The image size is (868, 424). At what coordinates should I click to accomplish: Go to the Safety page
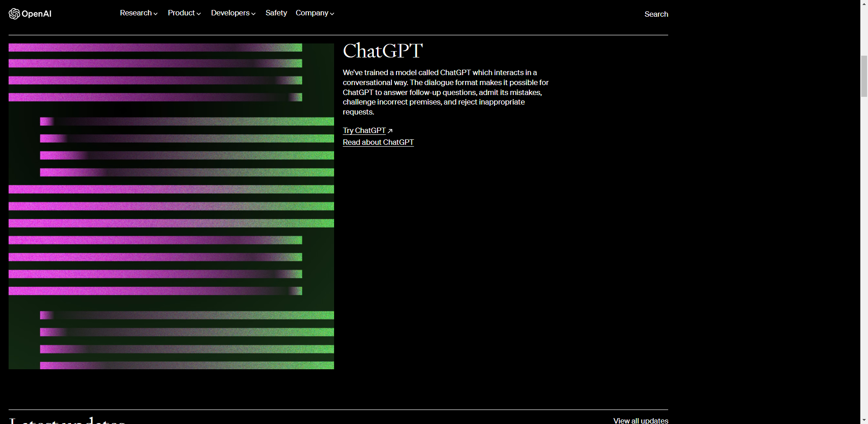276,13
